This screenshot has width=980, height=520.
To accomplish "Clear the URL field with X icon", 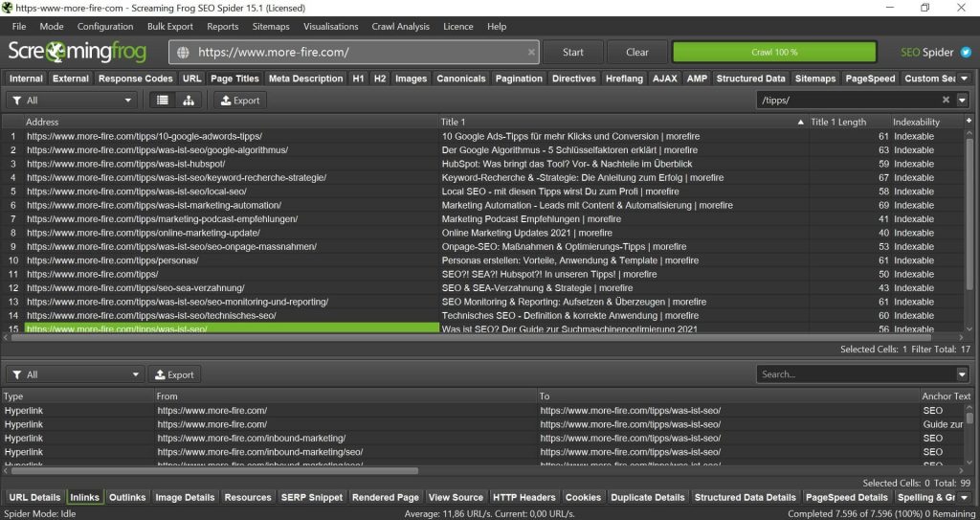I will 531,53.
